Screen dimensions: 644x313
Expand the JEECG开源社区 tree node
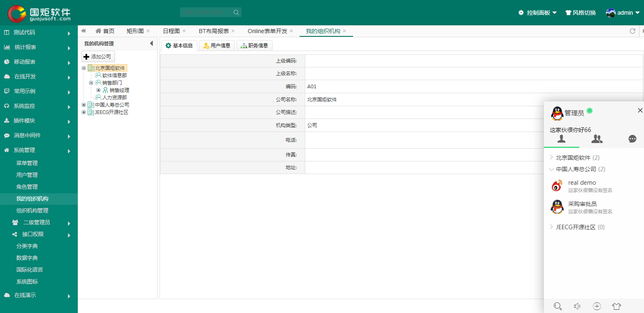(x=83, y=112)
